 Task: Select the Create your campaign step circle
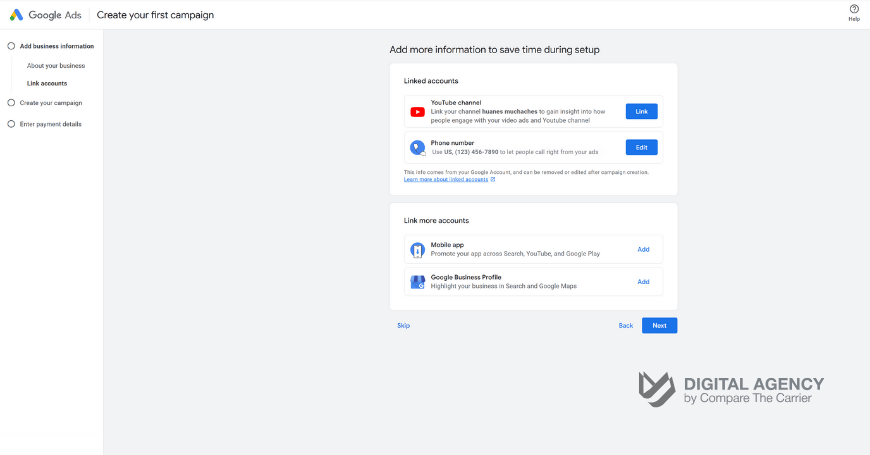[11, 103]
